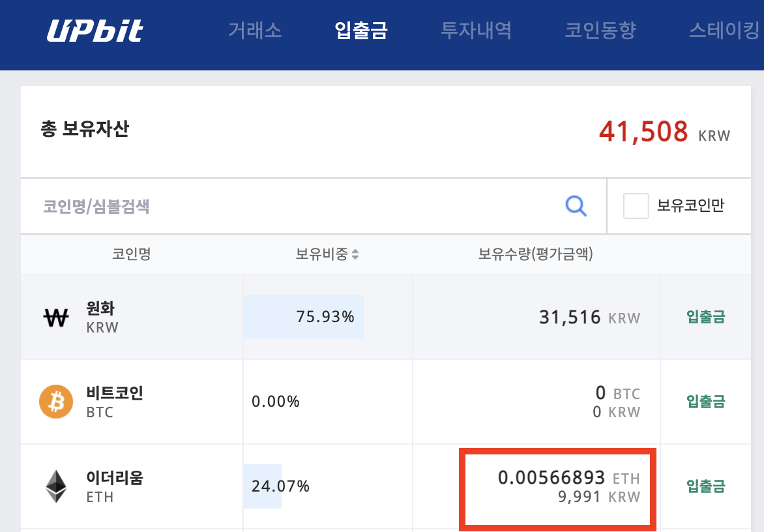Click the Ethereum coin icon
The image size is (764, 532).
(56, 486)
